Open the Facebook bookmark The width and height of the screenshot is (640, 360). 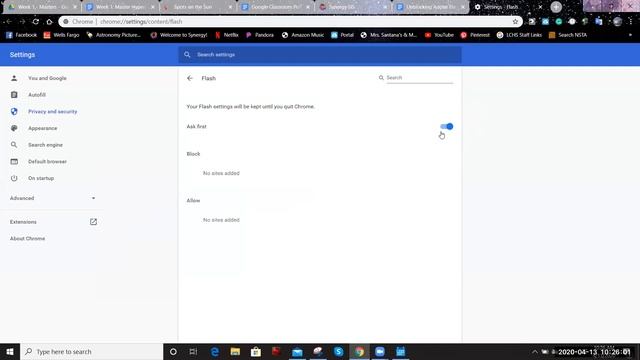22,35
